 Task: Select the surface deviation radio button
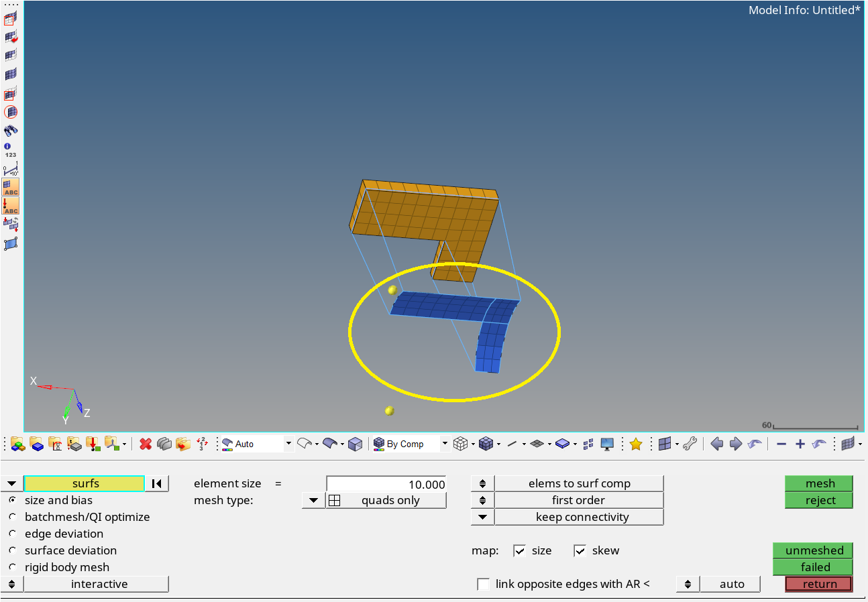click(13, 550)
